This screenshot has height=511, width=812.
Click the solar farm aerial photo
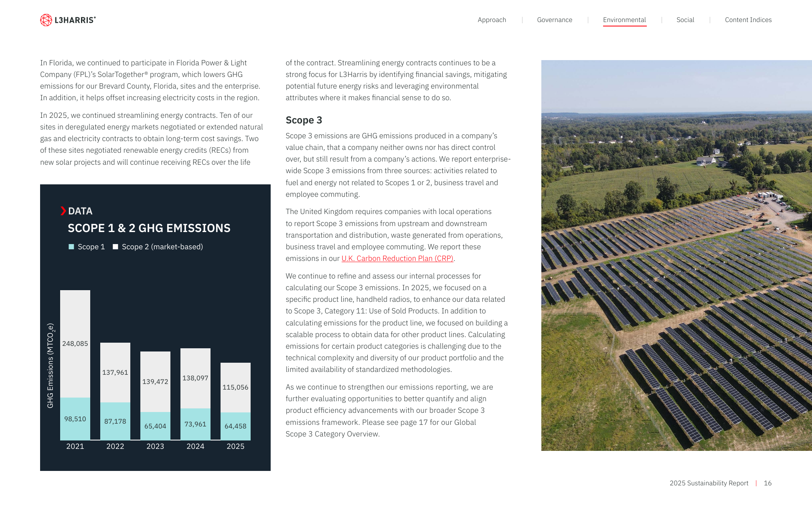676,255
